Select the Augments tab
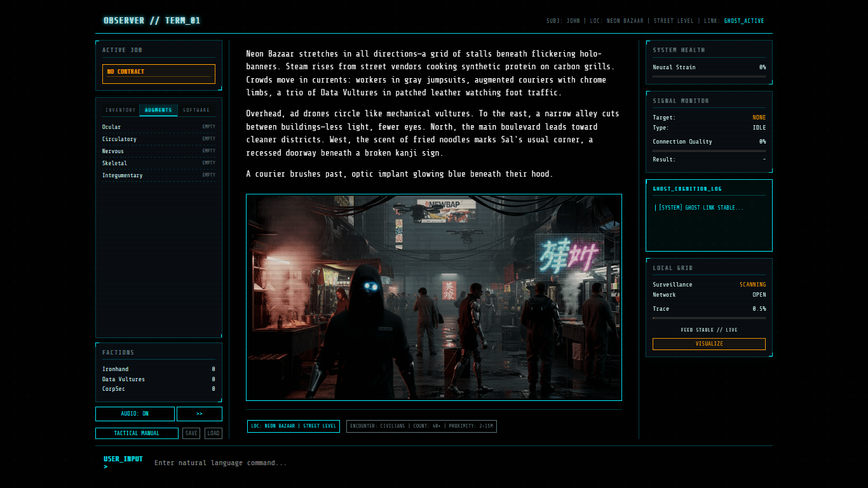Viewport: 868px width, 488px height. 158,110
